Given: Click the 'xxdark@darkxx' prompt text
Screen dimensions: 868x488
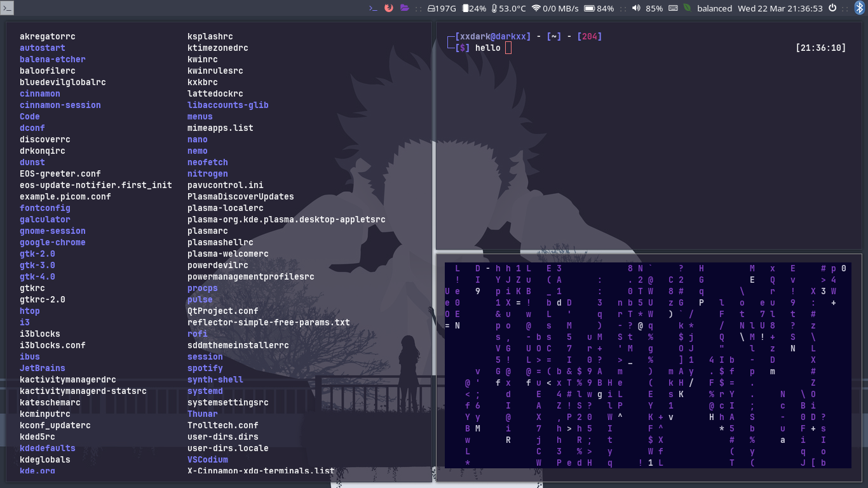Looking at the screenshot, I should click(x=492, y=36).
